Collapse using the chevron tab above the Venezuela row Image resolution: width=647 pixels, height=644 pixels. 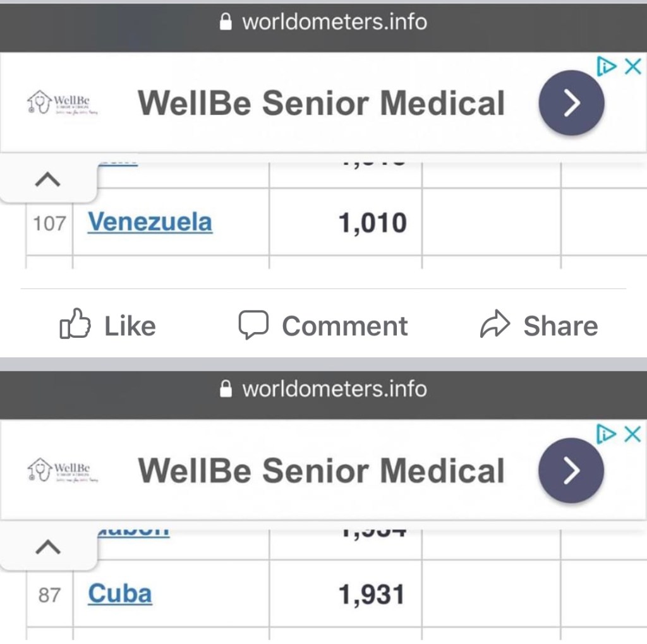tap(48, 180)
